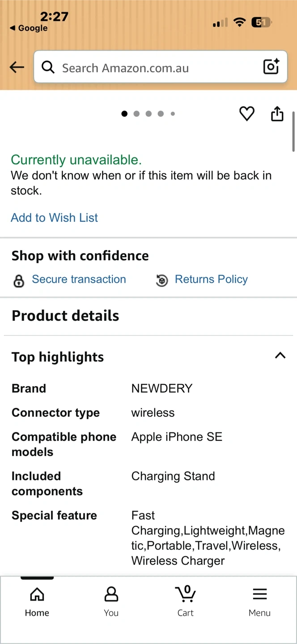Image resolution: width=297 pixels, height=644 pixels.
Task: Go to the Home tab
Action: pos(37,601)
